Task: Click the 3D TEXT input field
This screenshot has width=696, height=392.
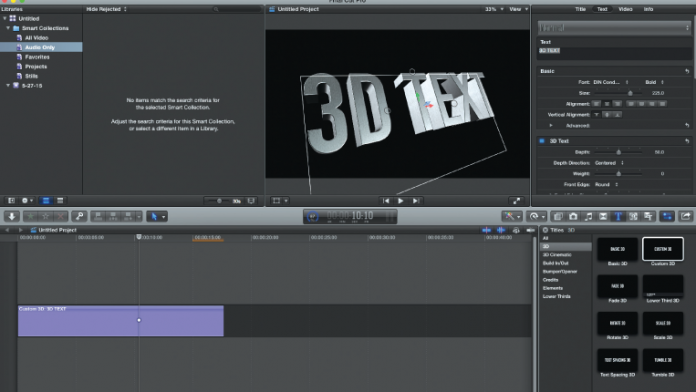Action: (614, 53)
